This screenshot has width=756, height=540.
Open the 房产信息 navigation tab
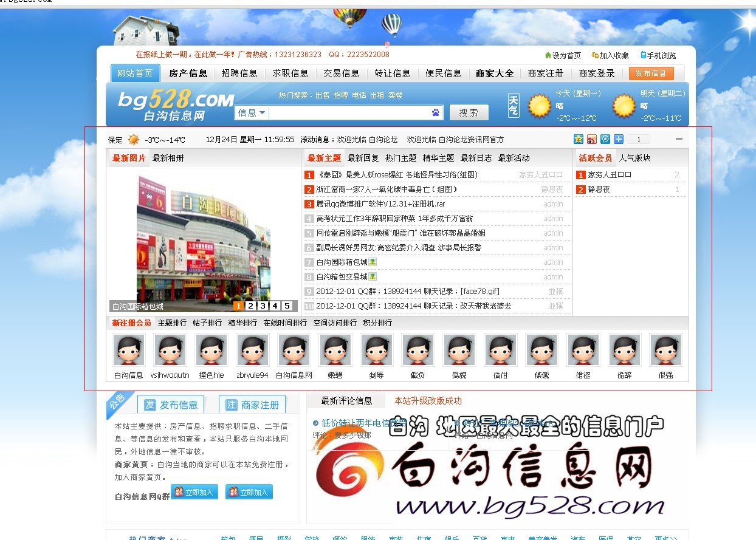tap(188, 73)
